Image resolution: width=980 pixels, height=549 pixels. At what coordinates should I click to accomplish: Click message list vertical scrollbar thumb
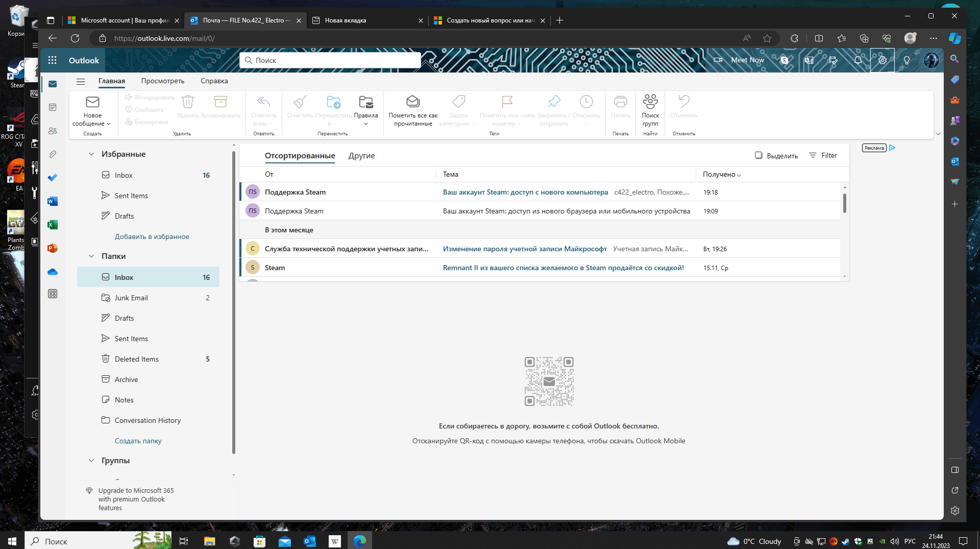tap(845, 203)
